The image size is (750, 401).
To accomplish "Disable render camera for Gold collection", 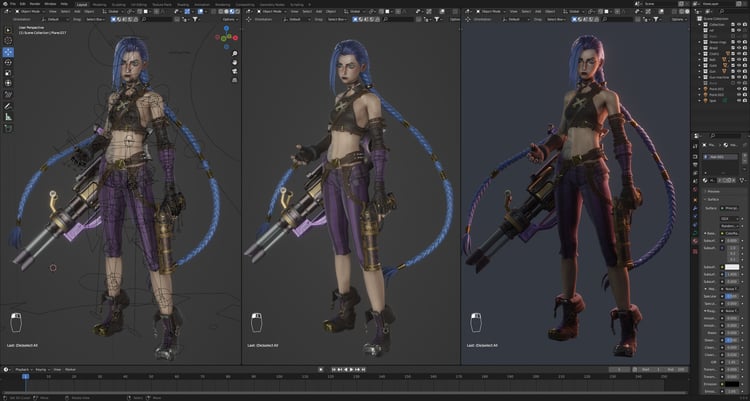I will [744, 66].
